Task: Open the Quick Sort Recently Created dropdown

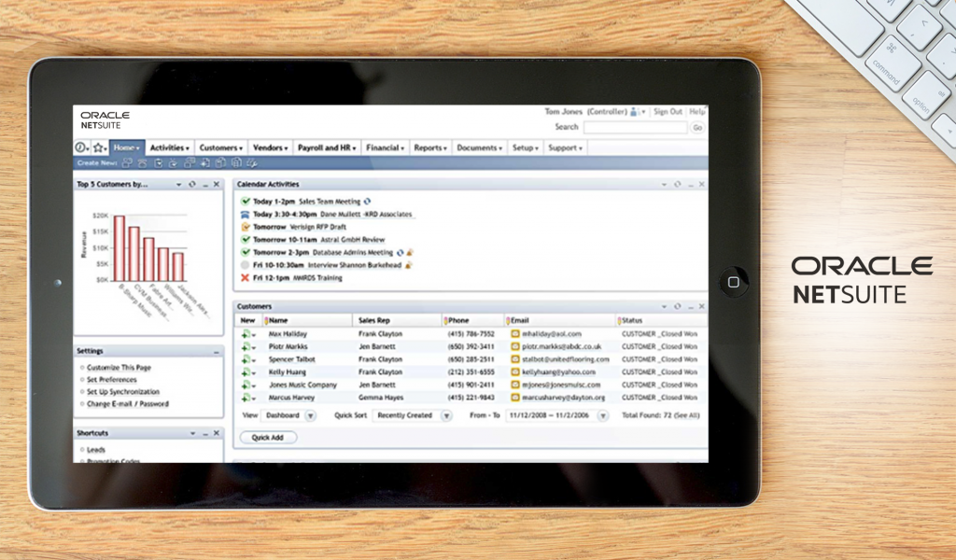Action: coord(445,415)
